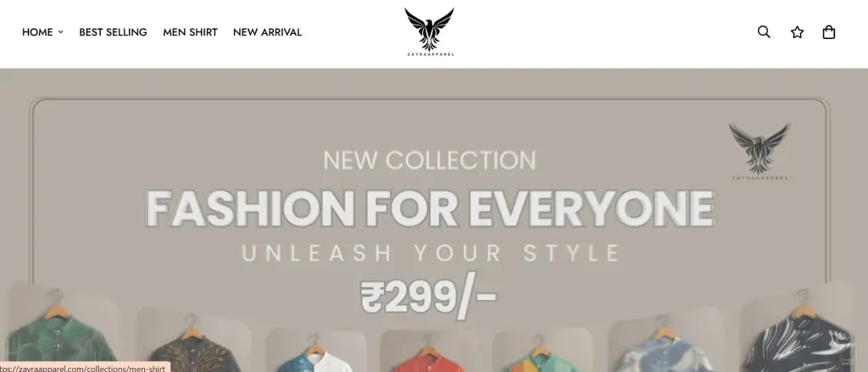The image size is (868, 372).
Task: Open the wishlist star icon
Action: pos(797,32)
